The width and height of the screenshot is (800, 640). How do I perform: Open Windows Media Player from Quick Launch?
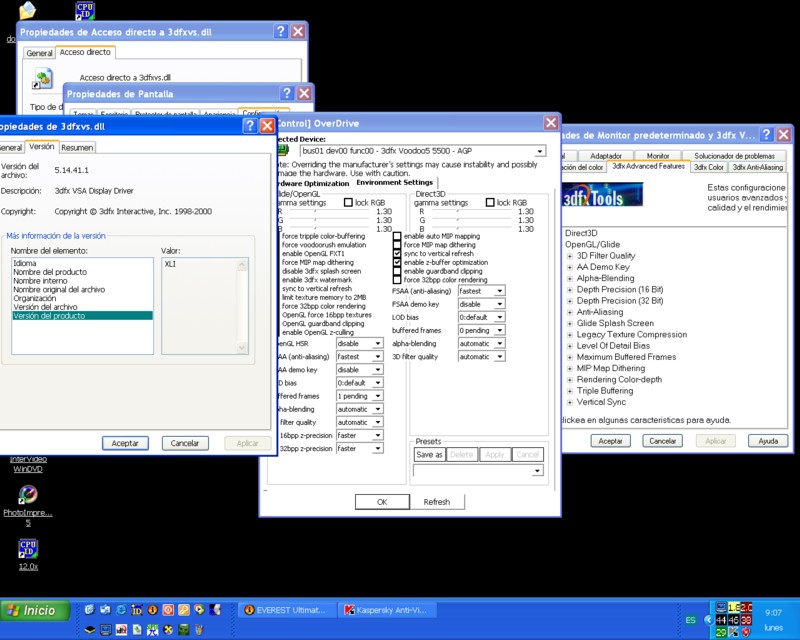pyautogui.click(x=199, y=609)
